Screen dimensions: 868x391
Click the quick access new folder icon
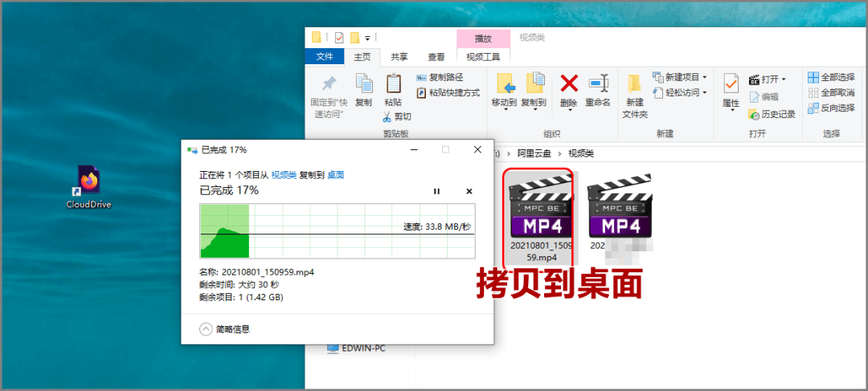point(354,38)
